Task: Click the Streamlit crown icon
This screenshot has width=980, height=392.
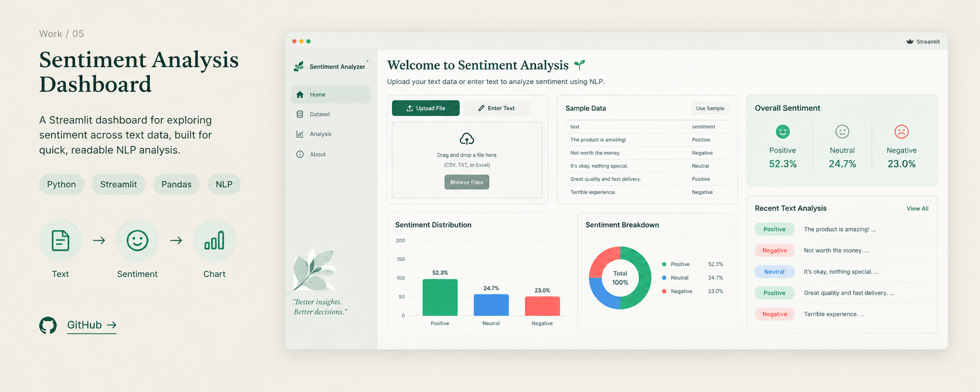Action: pos(910,42)
